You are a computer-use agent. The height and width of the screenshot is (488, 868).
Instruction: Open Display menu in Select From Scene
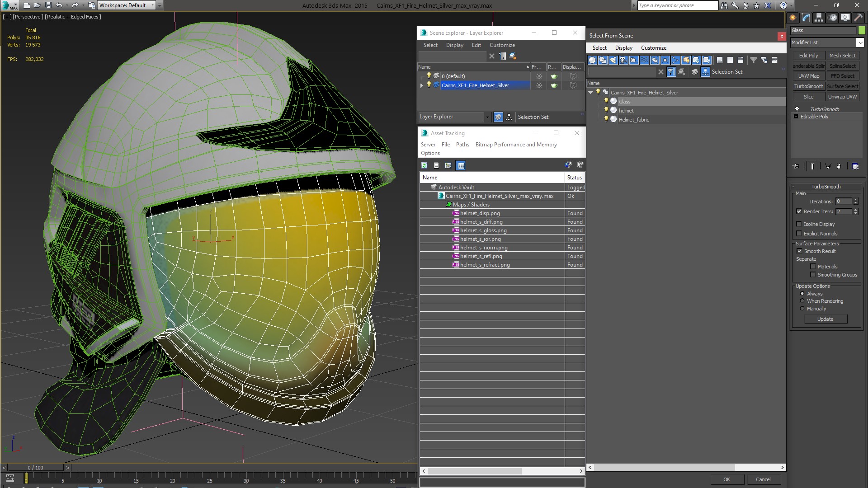(x=623, y=48)
